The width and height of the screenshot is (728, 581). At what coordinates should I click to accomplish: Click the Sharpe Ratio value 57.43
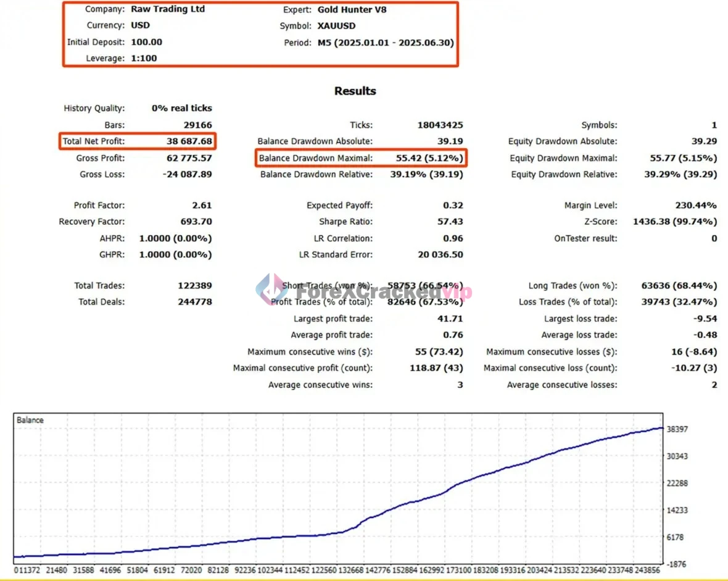450,222
